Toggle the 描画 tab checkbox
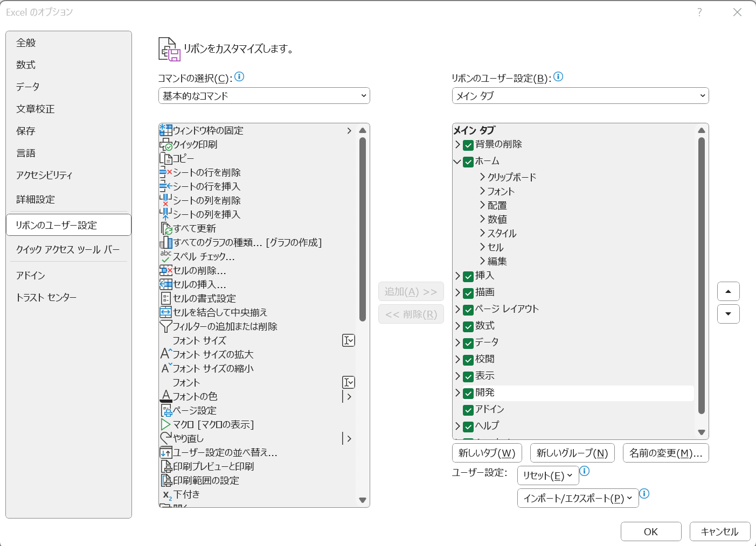Screen dimensions: 756x546 468,293
